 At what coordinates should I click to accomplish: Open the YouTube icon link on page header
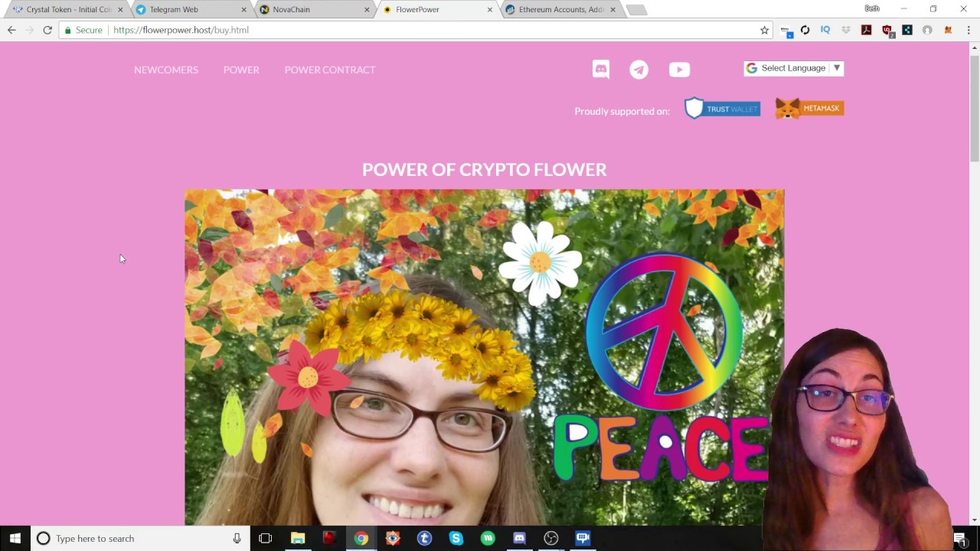point(679,70)
